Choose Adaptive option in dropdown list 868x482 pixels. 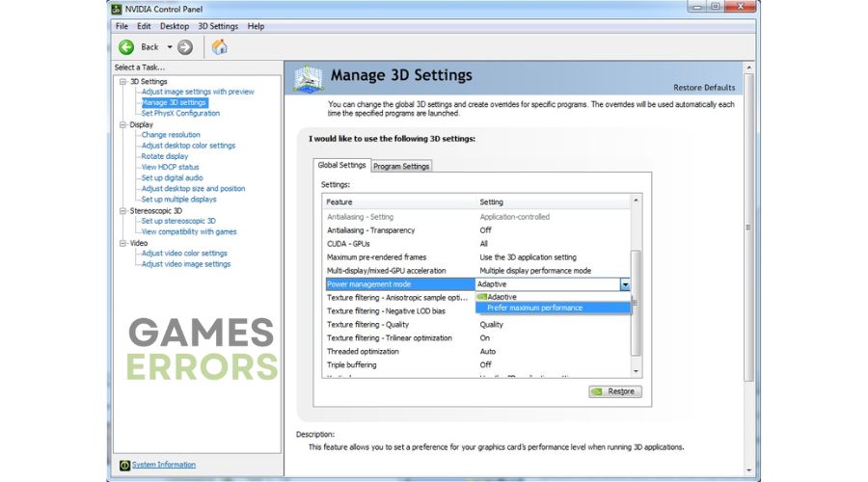click(x=553, y=297)
